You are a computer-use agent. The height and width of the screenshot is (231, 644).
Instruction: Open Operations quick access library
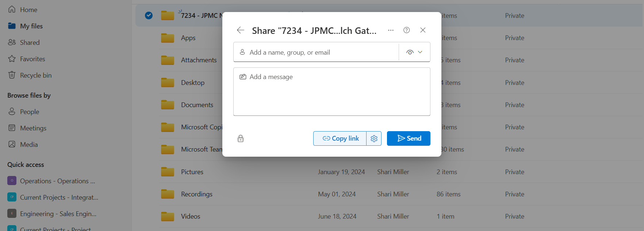click(x=57, y=181)
